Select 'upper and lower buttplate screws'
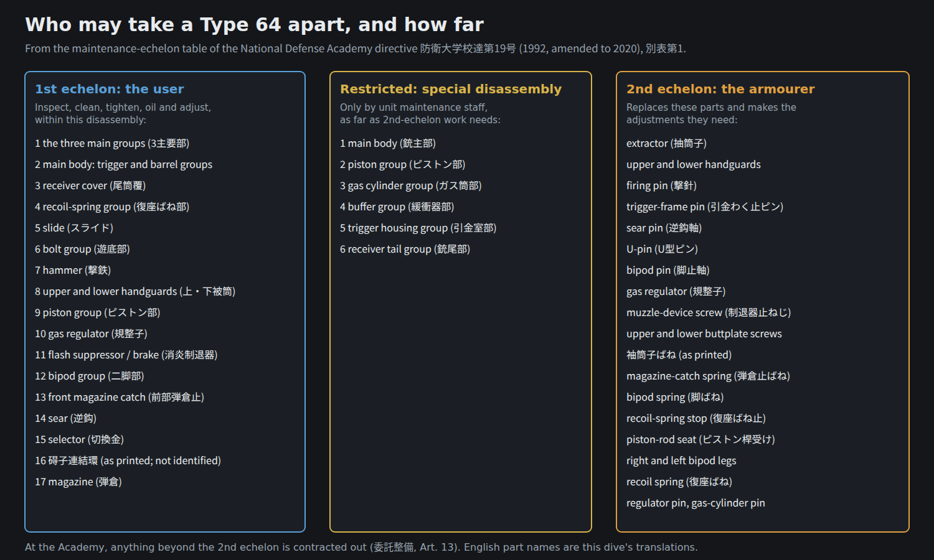Screen dimensions: 934x560 [704, 334]
